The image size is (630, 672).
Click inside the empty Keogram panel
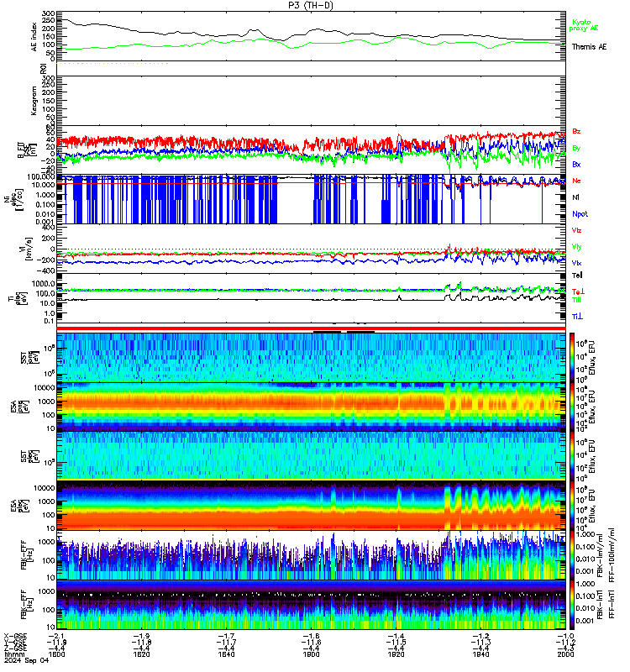coord(311,100)
